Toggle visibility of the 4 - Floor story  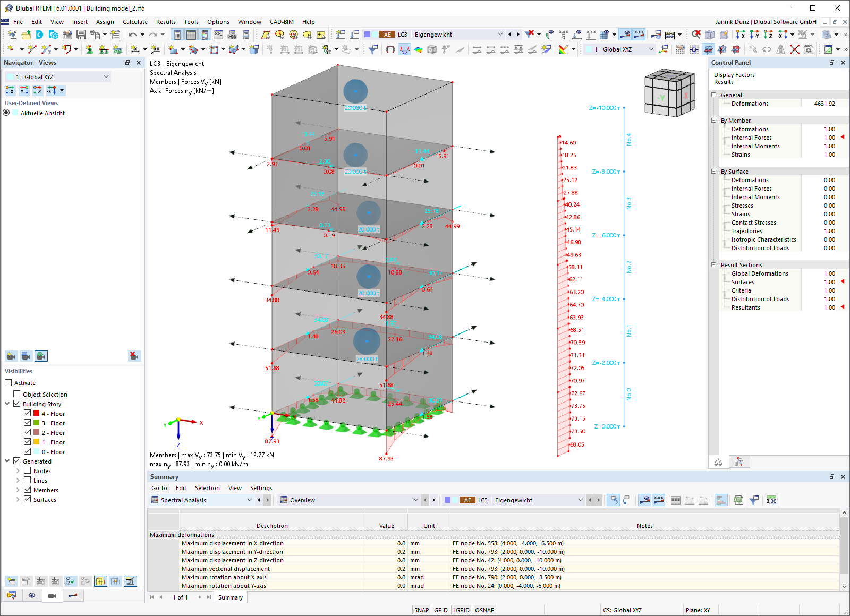click(x=28, y=413)
